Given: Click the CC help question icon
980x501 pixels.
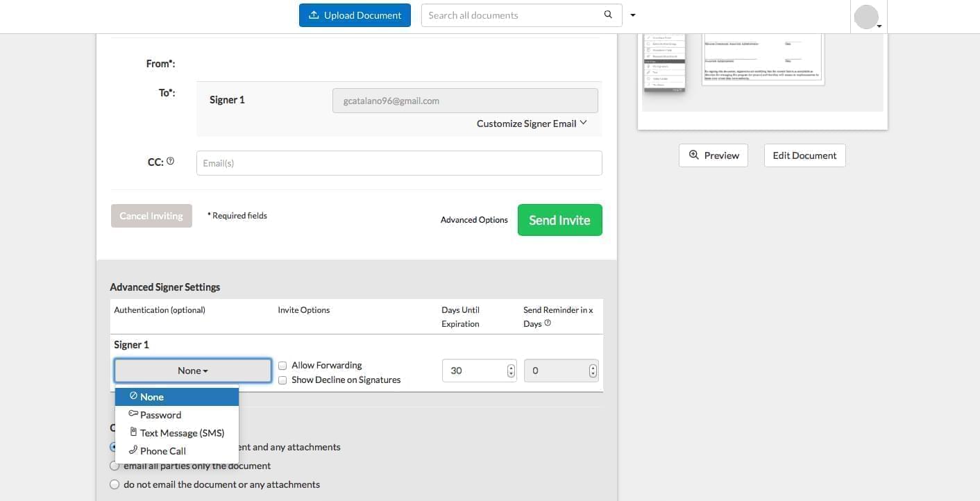Looking at the screenshot, I should coord(171,161).
